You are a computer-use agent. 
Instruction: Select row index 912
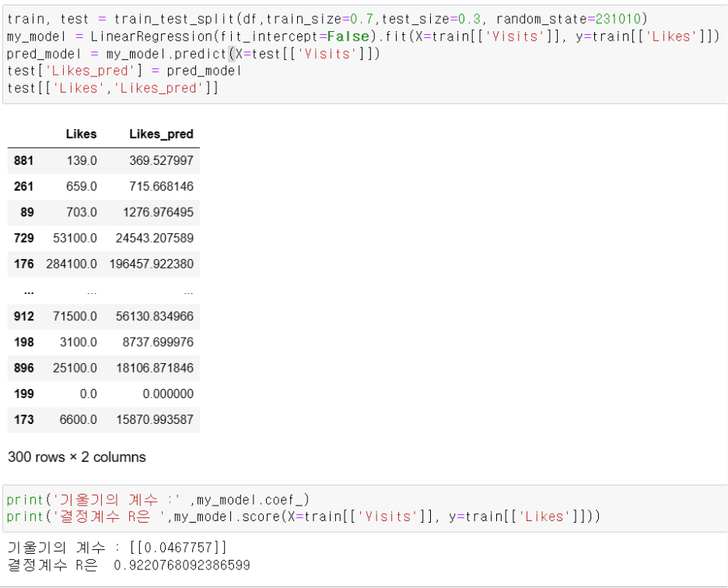[23, 317]
